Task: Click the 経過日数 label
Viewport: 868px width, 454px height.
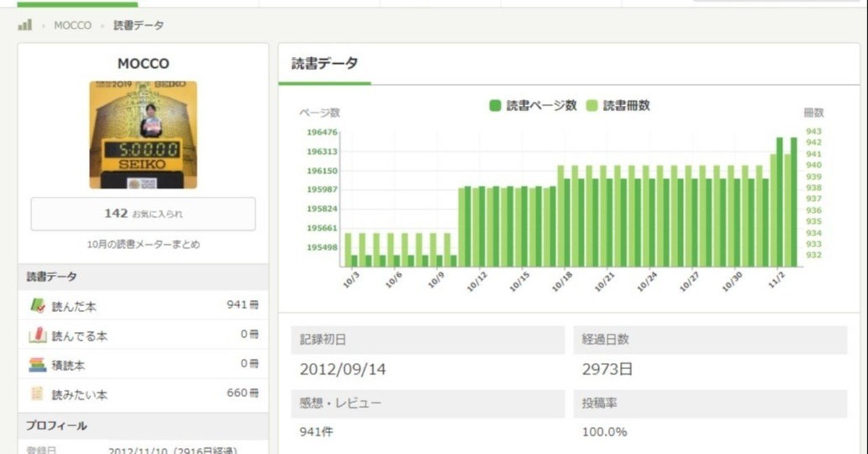Action: coord(605,340)
